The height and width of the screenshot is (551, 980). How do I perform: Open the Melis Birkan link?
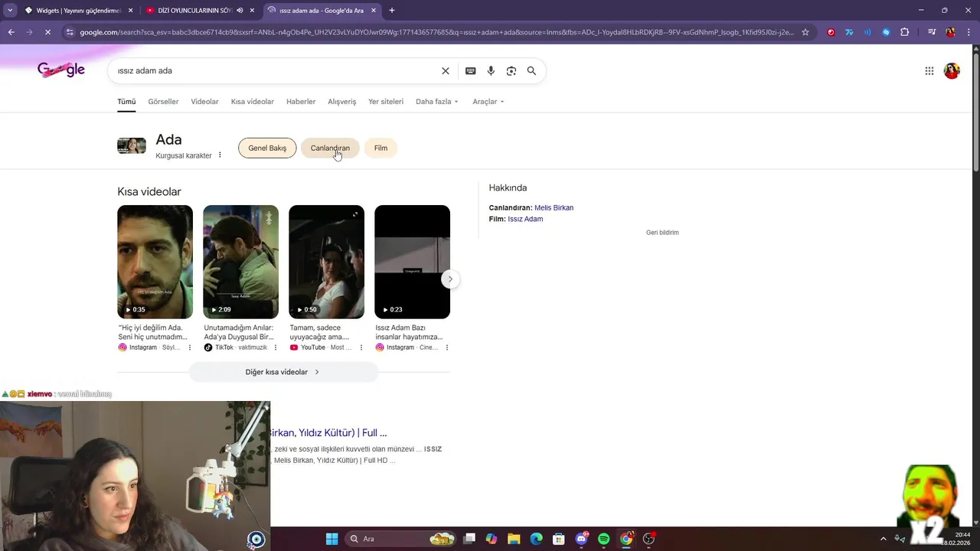(x=554, y=207)
